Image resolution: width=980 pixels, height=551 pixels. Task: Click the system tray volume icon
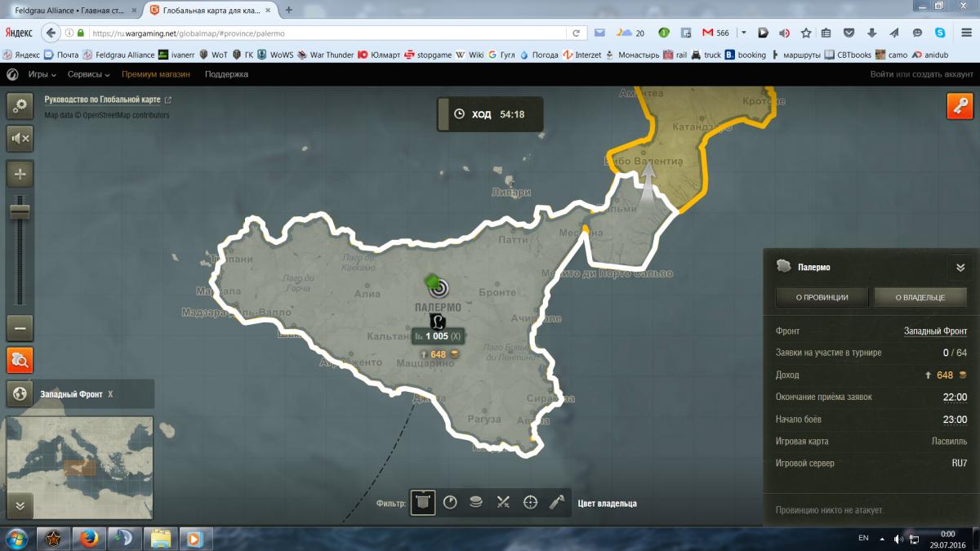click(x=898, y=539)
